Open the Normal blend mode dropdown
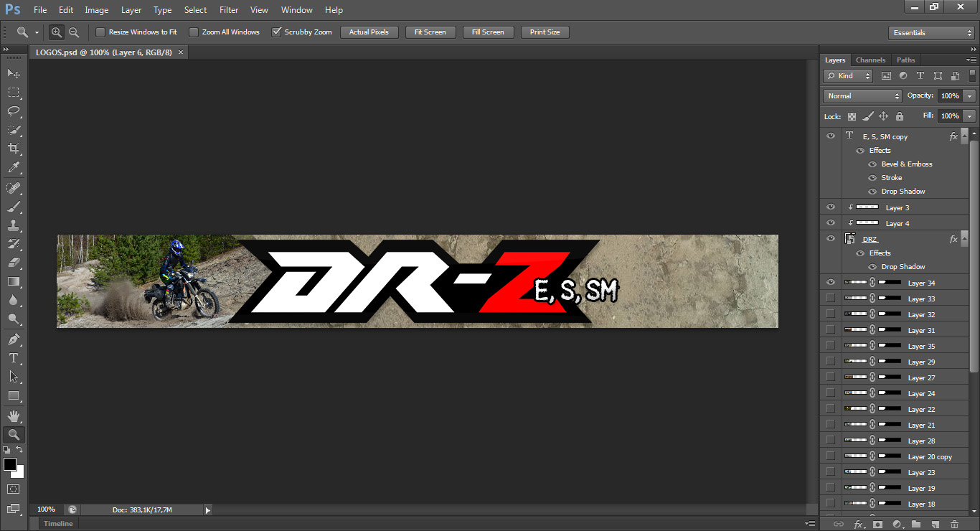 point(862,95)
